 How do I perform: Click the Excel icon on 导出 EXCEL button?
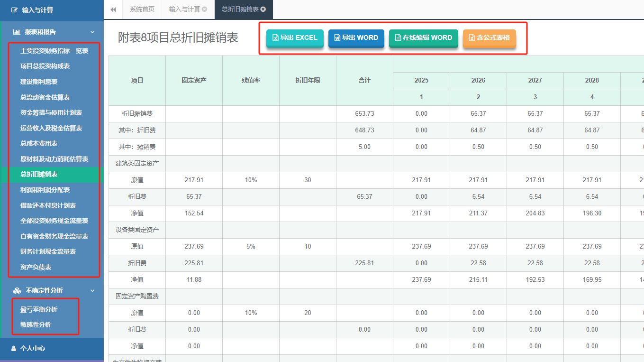[x=275, y=38]
